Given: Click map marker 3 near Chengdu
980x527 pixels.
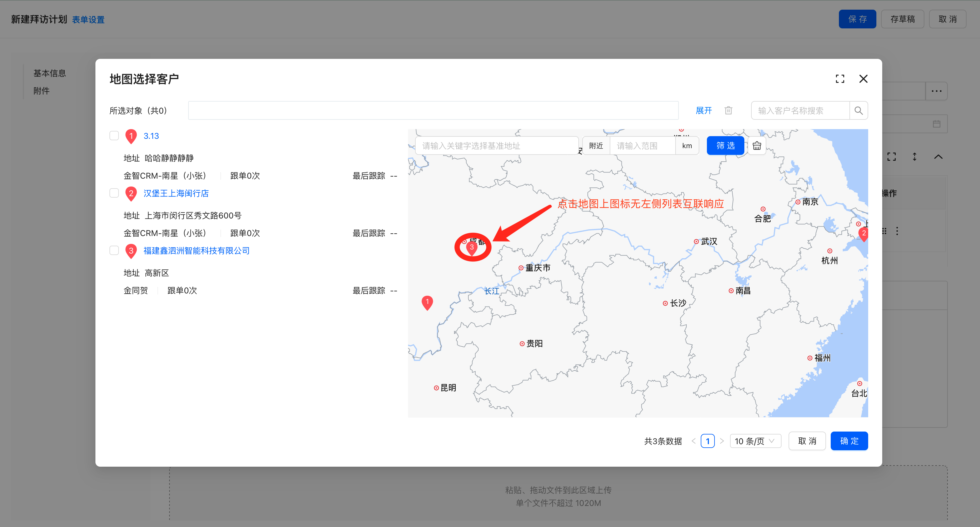Looking at the screenshot, I should pos(472,248).
